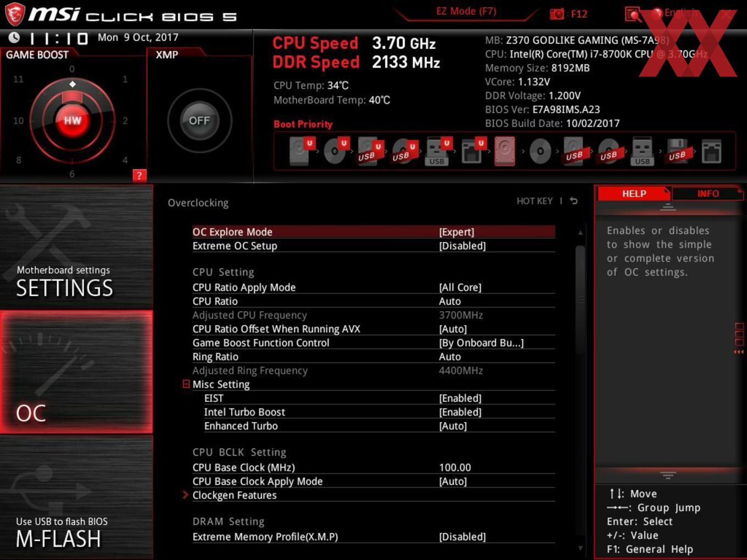Viewport: 747px width, 560px height.
Task: Open M-FLASH USB BIOS flash tile
Action: 76,497
